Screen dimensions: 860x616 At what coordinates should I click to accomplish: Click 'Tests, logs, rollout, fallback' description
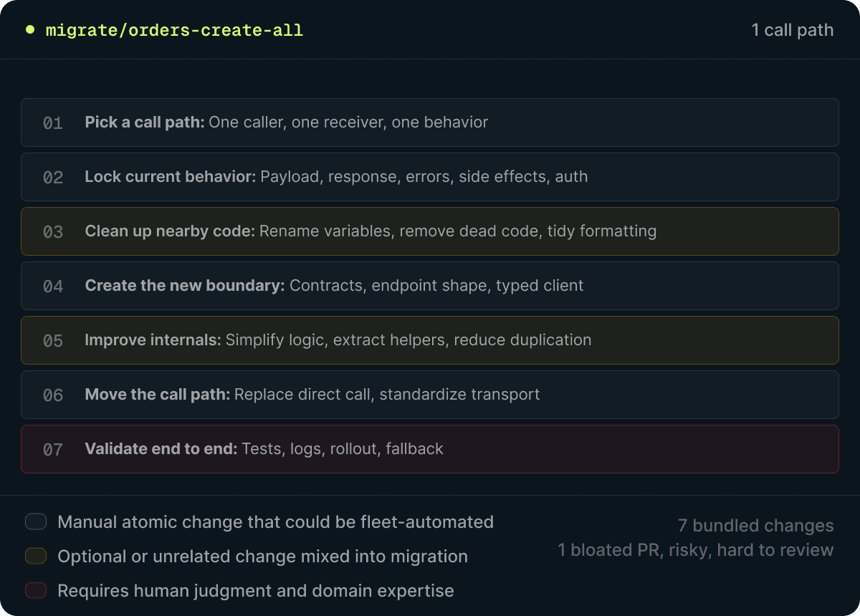tap(343, 449)
